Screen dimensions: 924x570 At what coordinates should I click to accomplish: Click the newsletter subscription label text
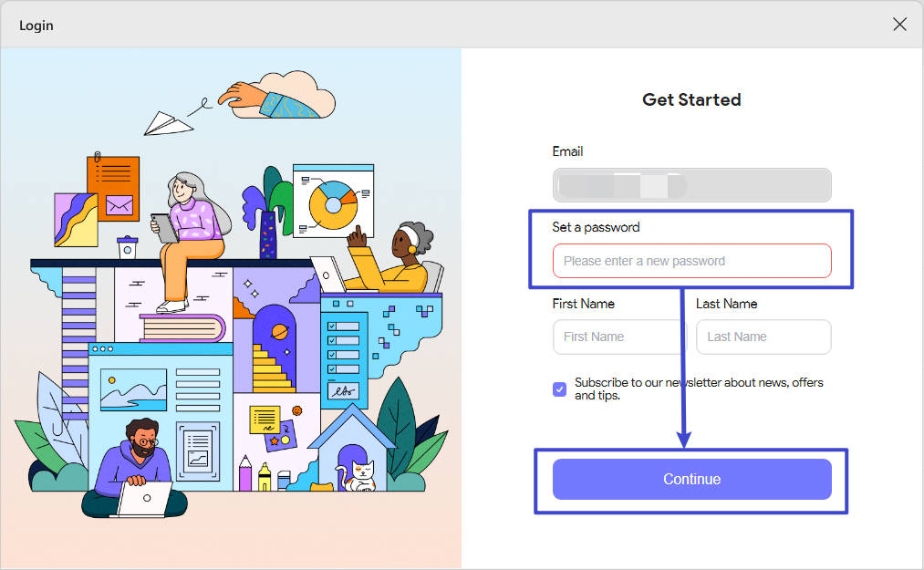699,389
